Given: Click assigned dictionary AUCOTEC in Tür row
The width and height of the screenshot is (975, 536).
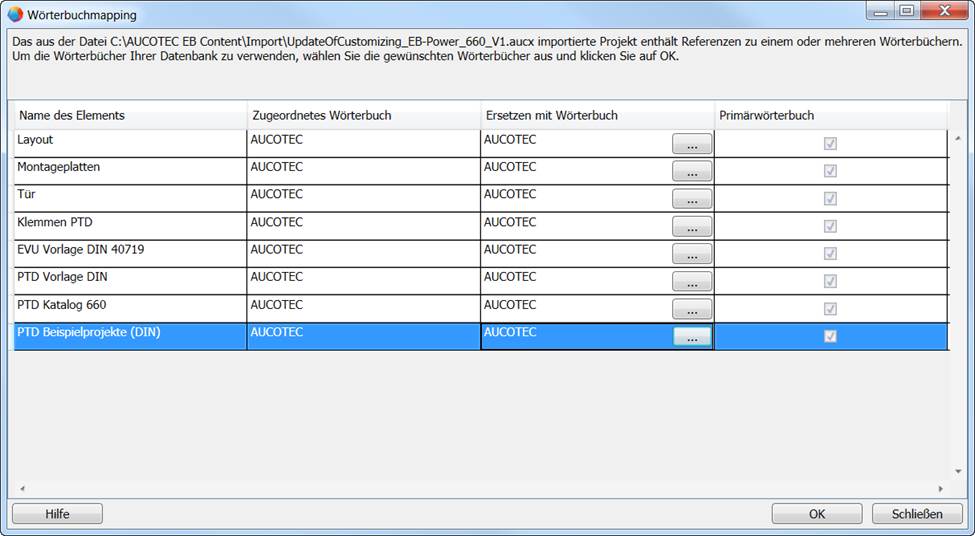Looking at the screenshot, I should (364, 198).
